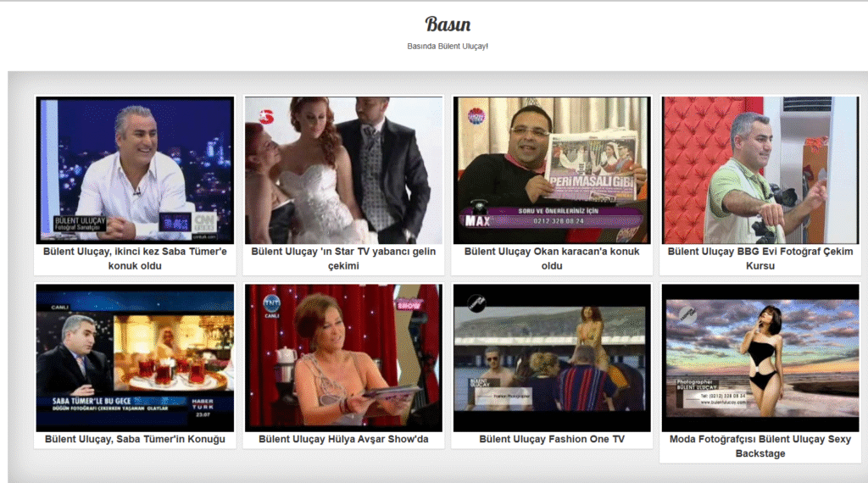Select the Saba Tümer'in Konuğu video thumbnail
The height and width of the screenshot is (483, 868).
pyautogui.click(x=135, y=358)
